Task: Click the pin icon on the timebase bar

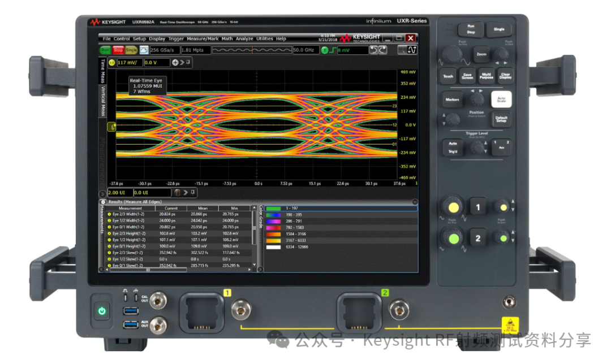Action: 192,192
